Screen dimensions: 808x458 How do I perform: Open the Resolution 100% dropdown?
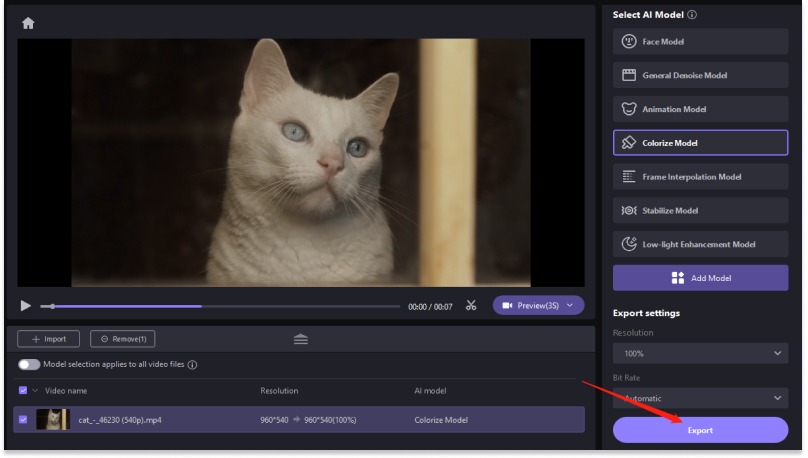(x=700, y=353)
